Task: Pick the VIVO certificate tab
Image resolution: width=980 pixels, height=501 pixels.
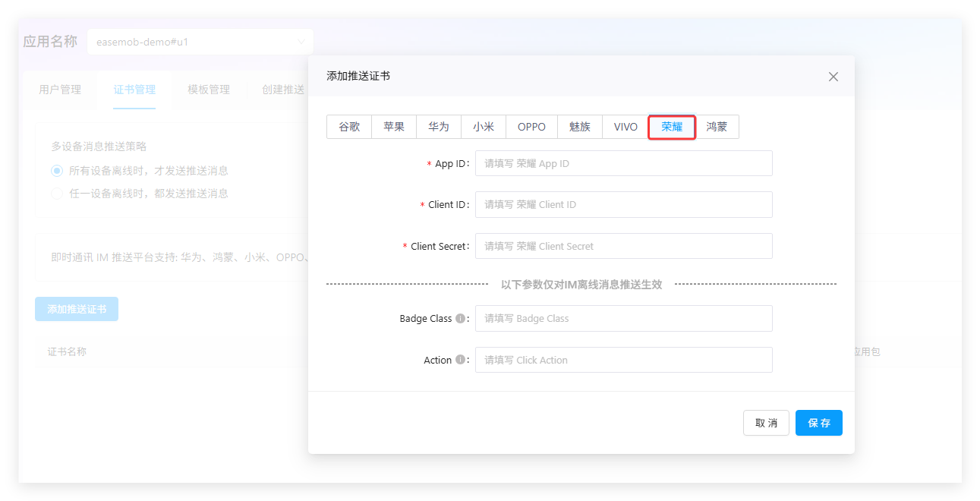Action: pyautogui.click(x=625, y=127)
